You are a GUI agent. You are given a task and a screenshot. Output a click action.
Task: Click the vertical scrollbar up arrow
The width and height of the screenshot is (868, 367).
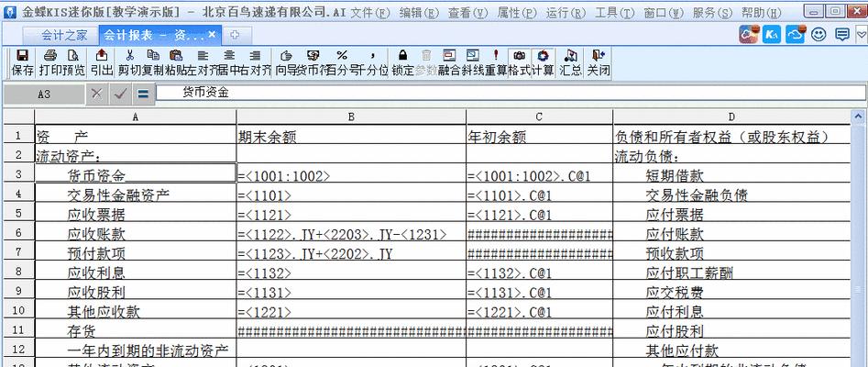(x=859, y=117)
